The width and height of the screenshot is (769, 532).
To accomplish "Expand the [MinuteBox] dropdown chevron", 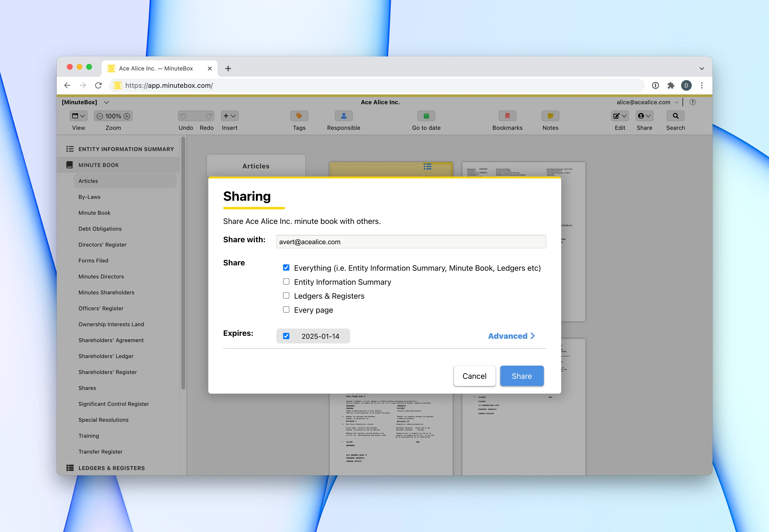I will pyautogui.click(x=106, y=102).
